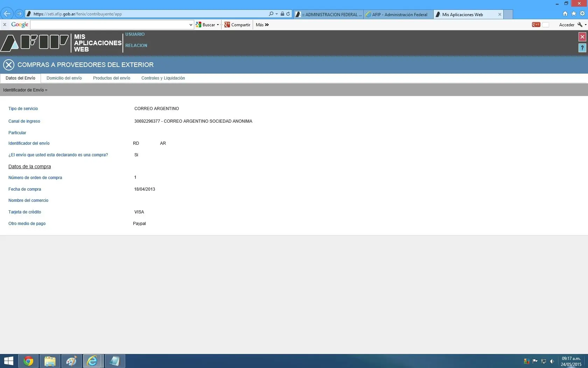Viewport: 588px width, 368px height.
Task: Click the 'VISA' credit card value
Action: click(x=139, y=212)
